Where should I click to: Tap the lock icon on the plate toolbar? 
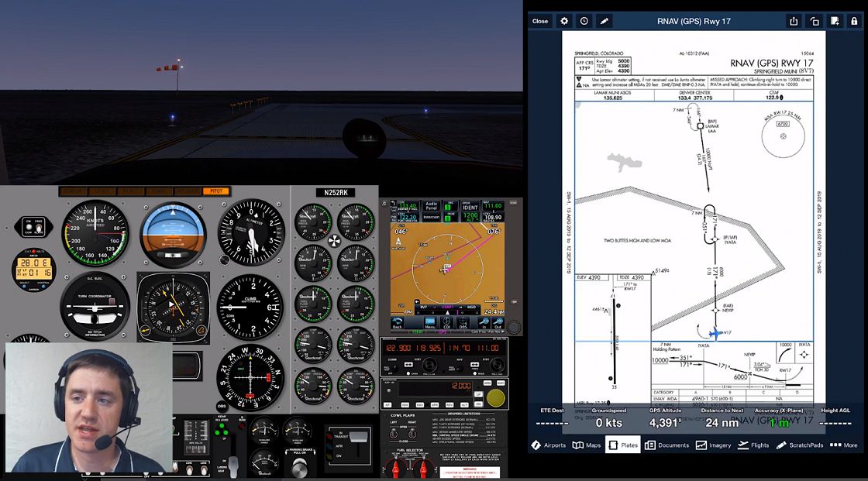click(x=854, y=21)
